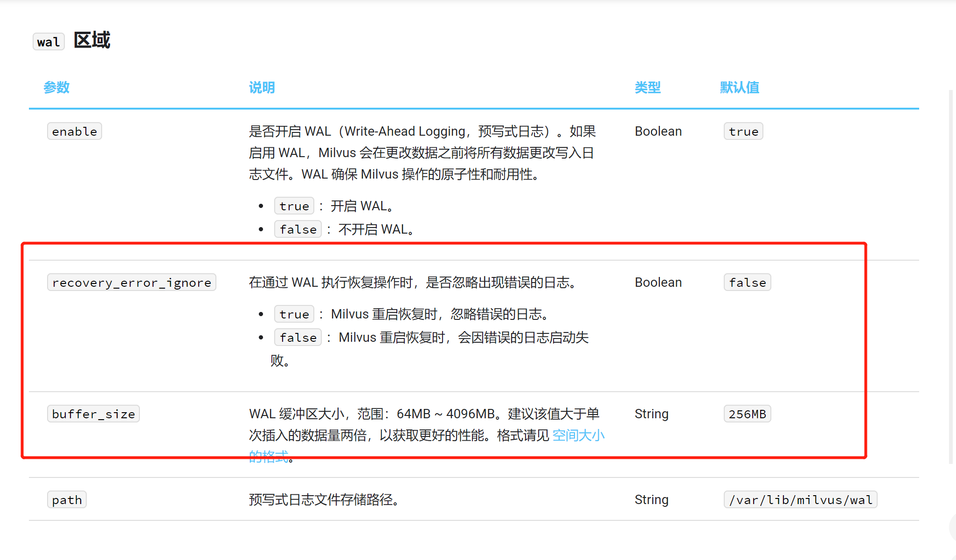Click the 区域 section heading
The width and height of the screenshot is (956, 560).
[91, 41]
